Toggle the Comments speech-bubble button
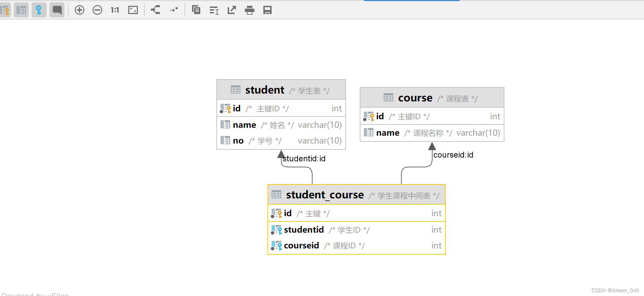Image resolution: width=644 pixels, height=296 pixels. pyautogui.click(x=57, y=10)
